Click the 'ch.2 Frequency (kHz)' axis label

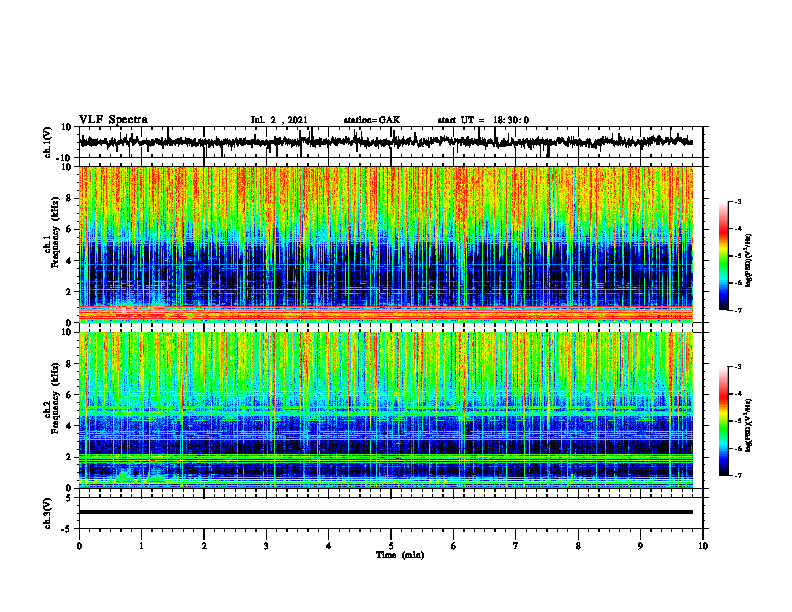52,398
